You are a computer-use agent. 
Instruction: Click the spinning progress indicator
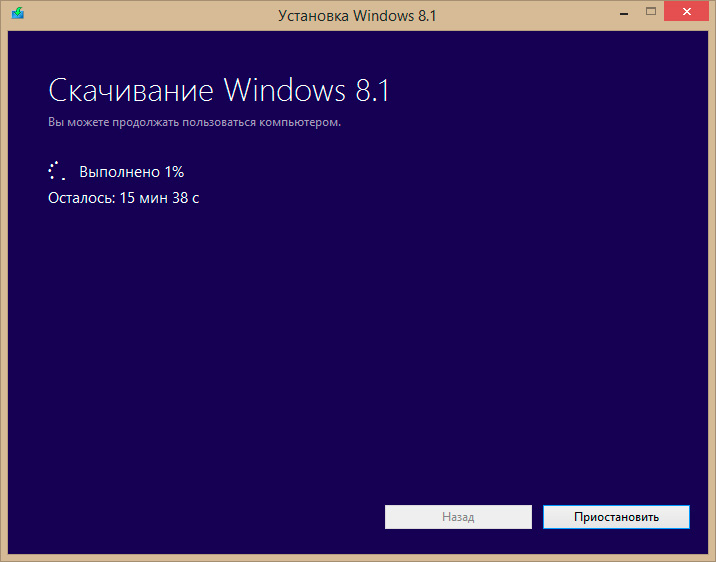[x=57, y=171]
